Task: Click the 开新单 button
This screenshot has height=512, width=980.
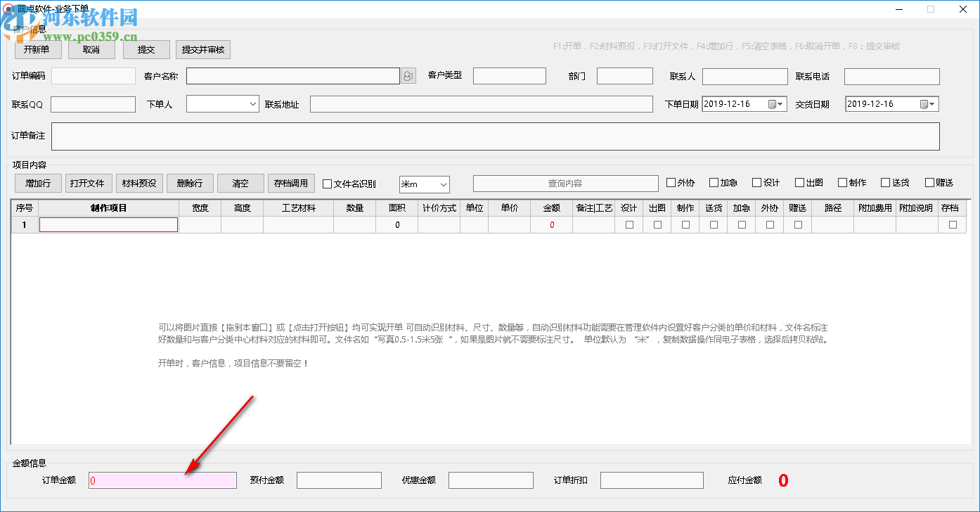Action: point(37,49)
